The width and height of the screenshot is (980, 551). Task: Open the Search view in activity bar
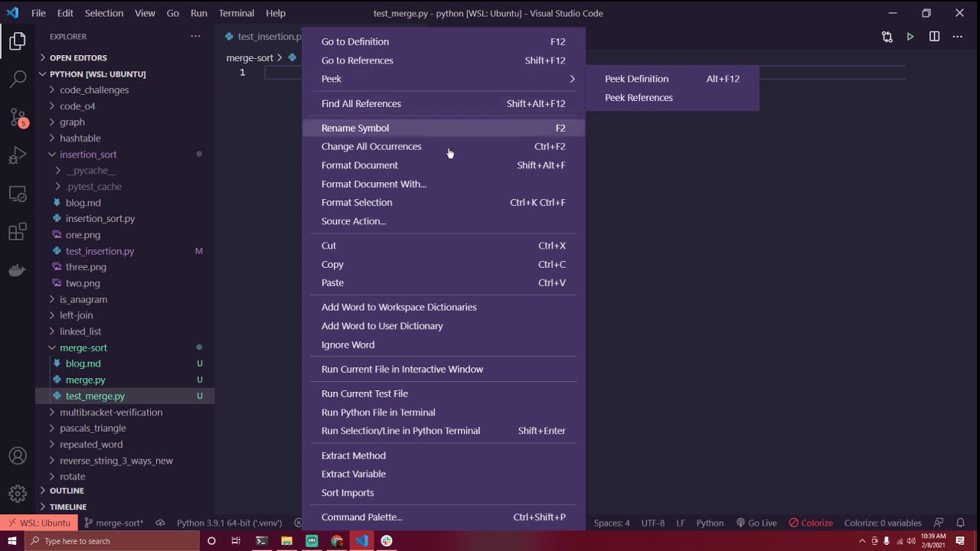point(18,79)
